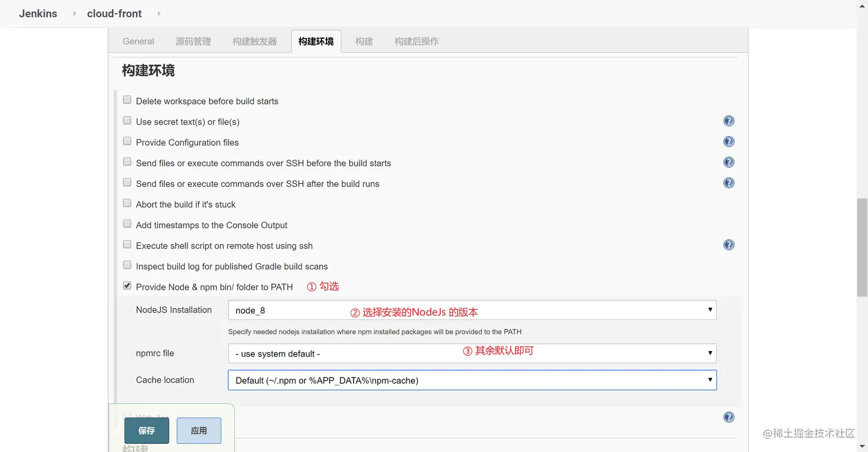
Task: Expand breadcrumb arrow after Jenkins
Action: click(75, 13)
